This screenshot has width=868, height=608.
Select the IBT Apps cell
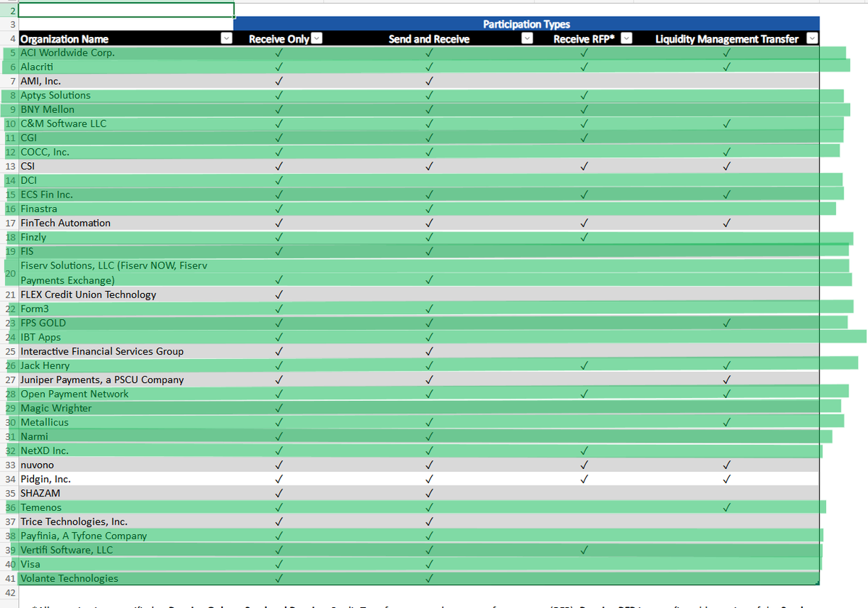[126, 337]
